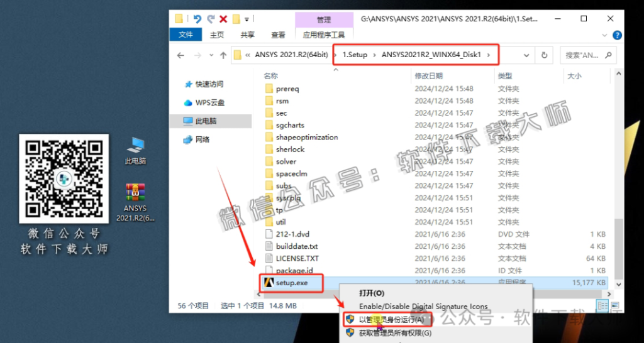Click the horizontal scrollbar right arrow
644x343 pixels.
point(608,295)
